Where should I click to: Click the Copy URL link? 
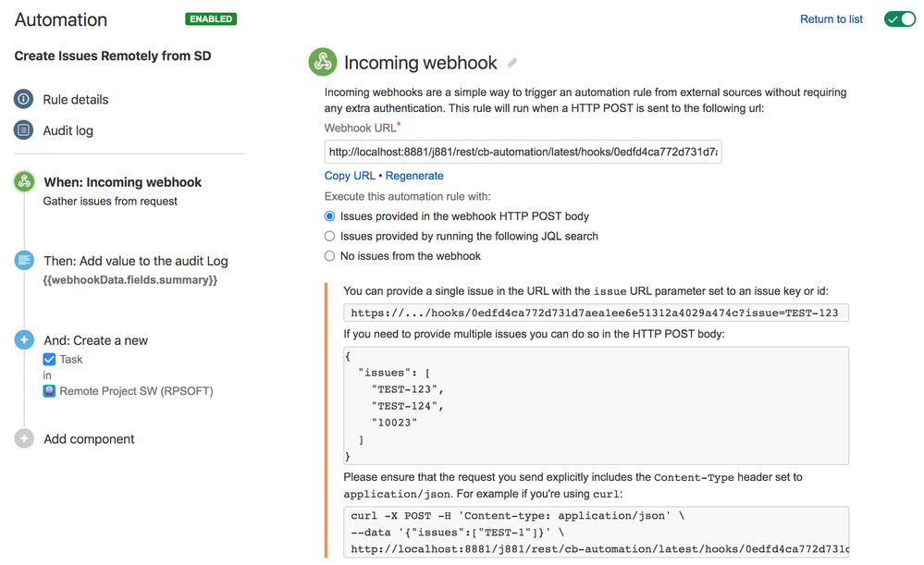click(350, 176)
